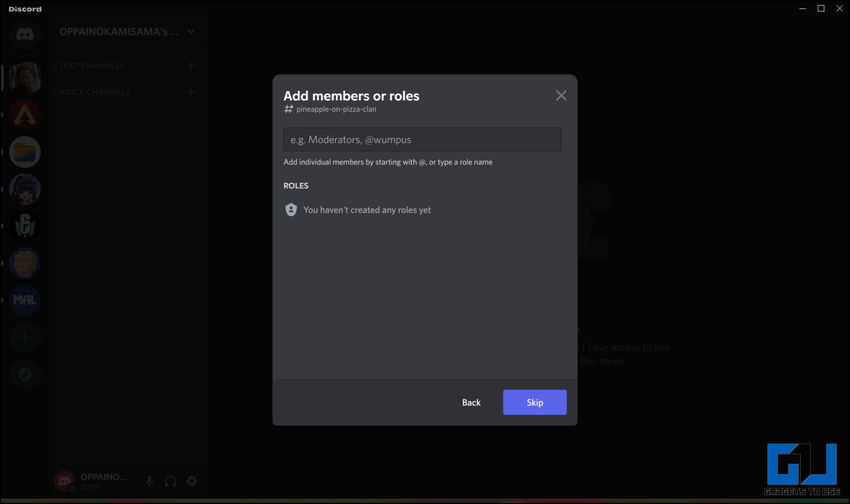This screenshot has width=850, height=504.
Task: Click Add a Server plus icon
Action: tap(25, 338)
